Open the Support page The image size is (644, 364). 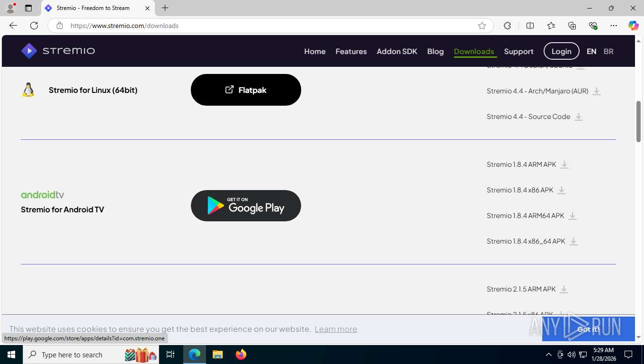[x=519, y=51]
